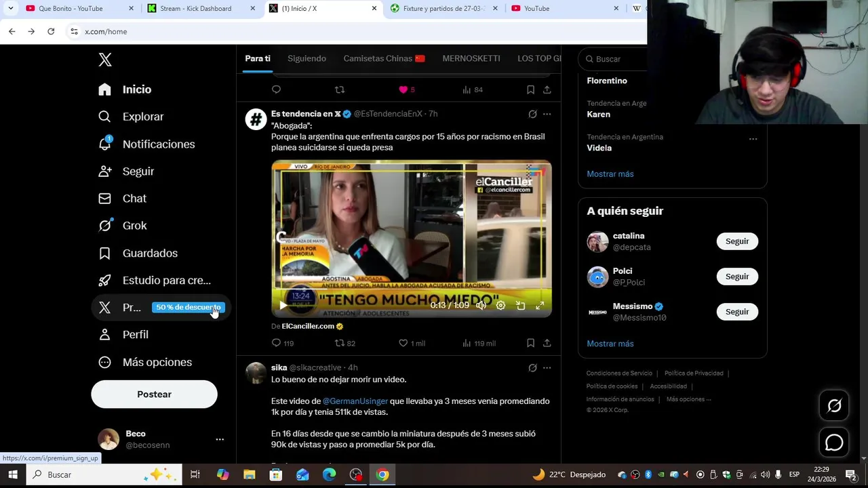Open Estudio para creadores
This screenshot has height=488, width=868.
[x=155, y=280]
